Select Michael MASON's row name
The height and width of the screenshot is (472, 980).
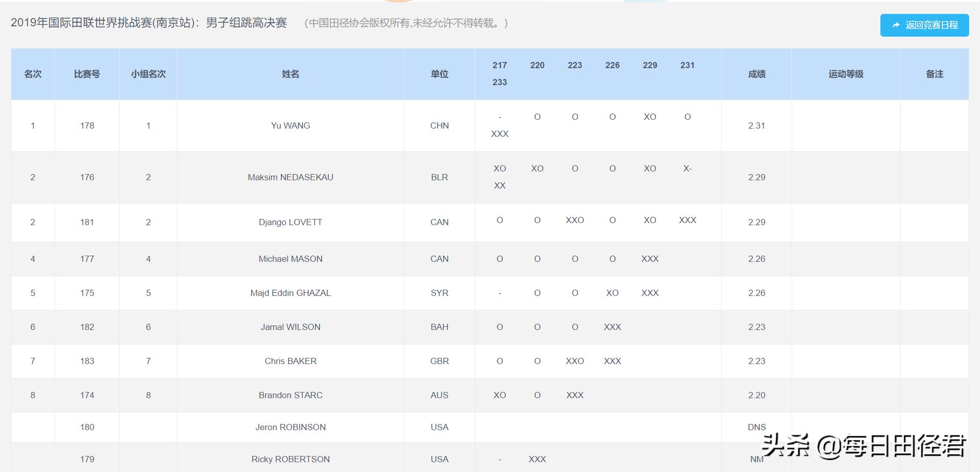pyautogui.click(x=290, y=259)
